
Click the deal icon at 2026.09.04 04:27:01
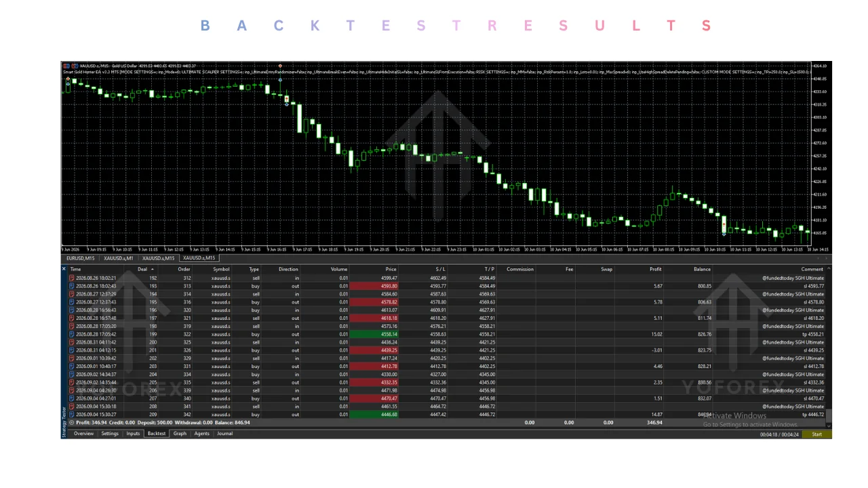click(x=72, y=399)
